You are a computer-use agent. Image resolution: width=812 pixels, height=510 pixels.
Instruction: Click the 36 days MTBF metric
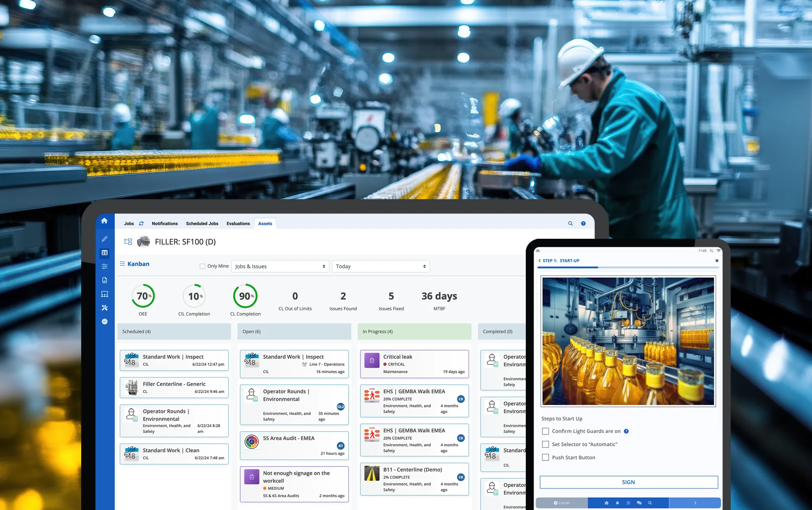(x=439, y=301)
